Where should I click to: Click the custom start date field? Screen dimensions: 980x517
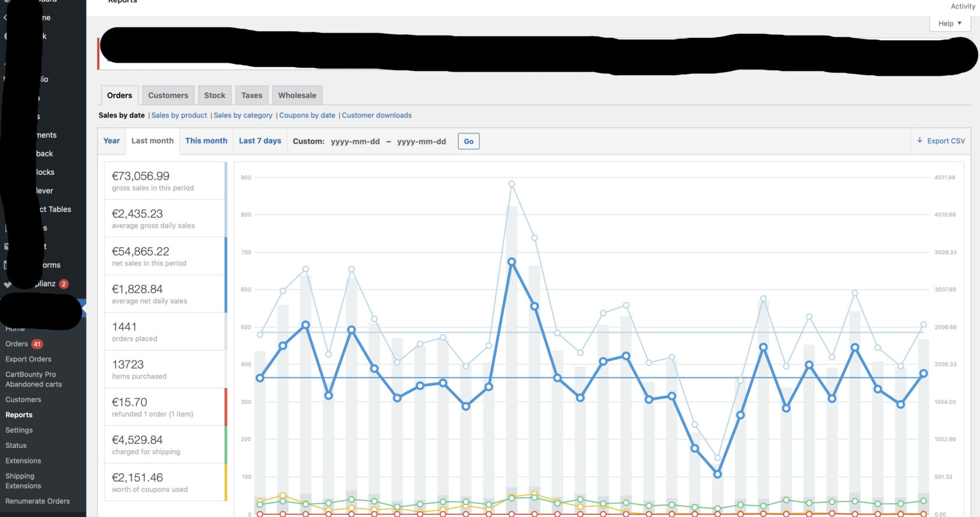coord(355,142)
